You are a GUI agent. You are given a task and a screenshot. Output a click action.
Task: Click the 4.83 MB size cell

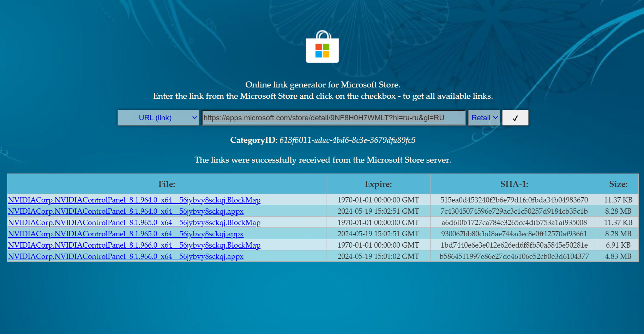coord(618,256)
